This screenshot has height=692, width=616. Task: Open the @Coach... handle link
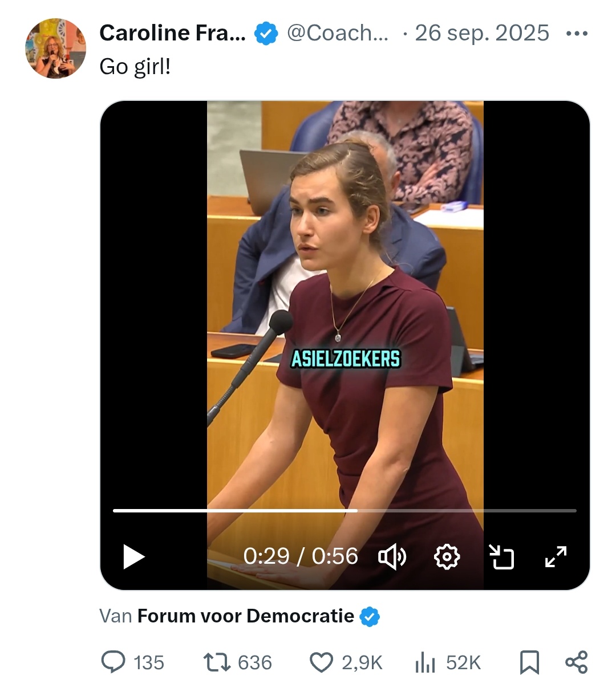point(338,34)
